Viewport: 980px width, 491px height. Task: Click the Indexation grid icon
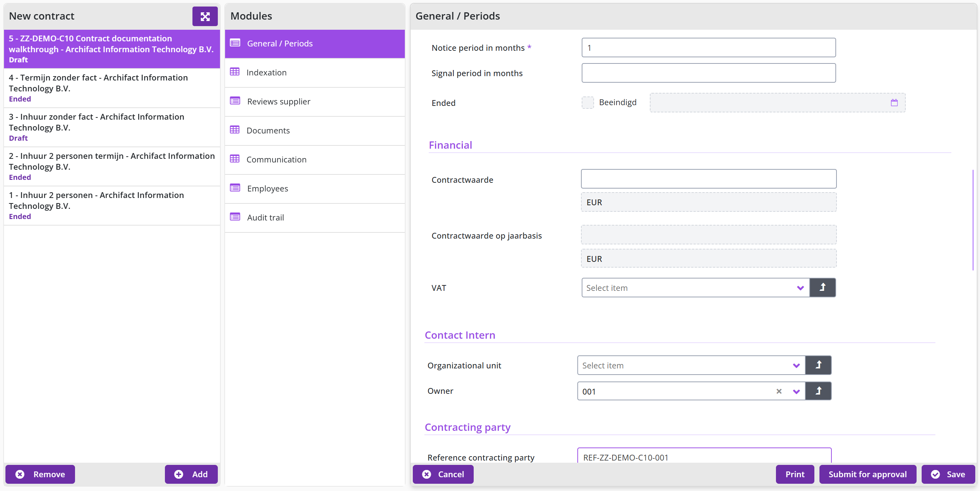pos(235,72)
